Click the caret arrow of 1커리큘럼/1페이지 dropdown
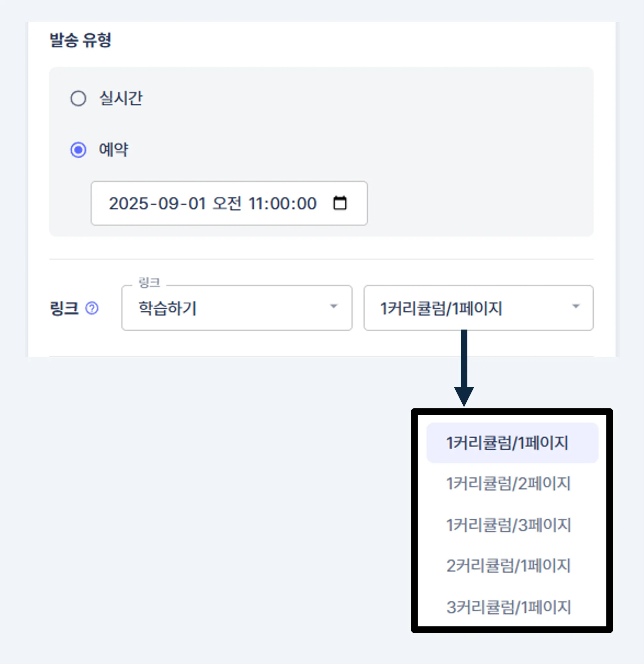Viewport: 644px width, 664px height. click(x=576, y=306)
